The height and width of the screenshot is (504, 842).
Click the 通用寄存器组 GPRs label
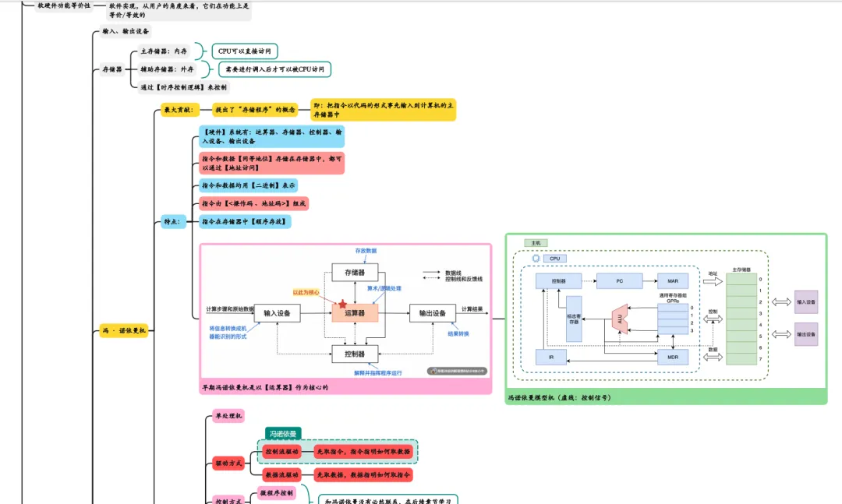click(673, 298)
